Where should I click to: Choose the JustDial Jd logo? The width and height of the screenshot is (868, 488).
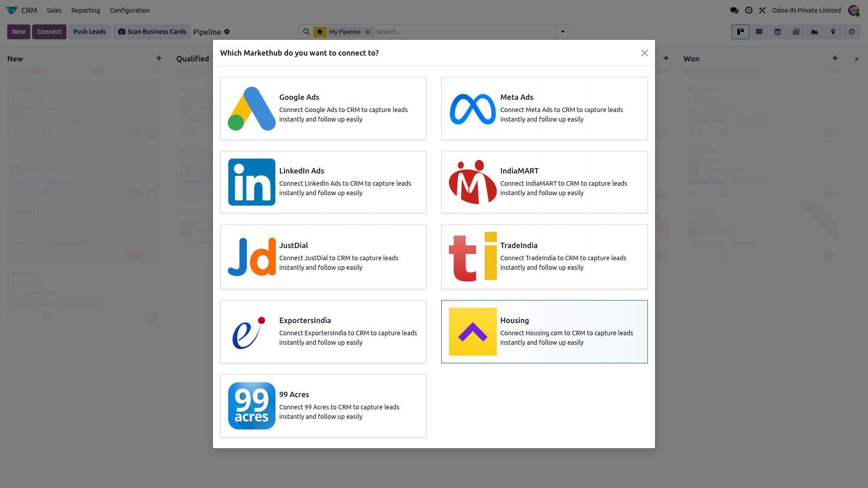[251, 257]
